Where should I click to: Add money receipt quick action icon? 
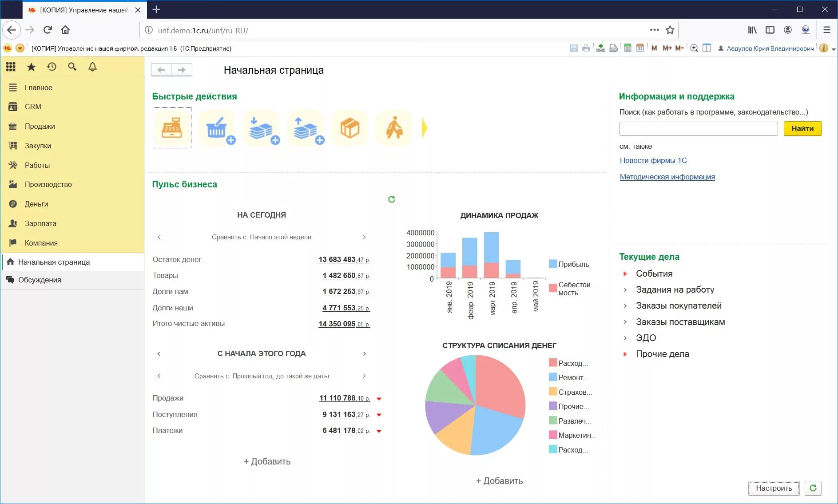tap(261, 128)
